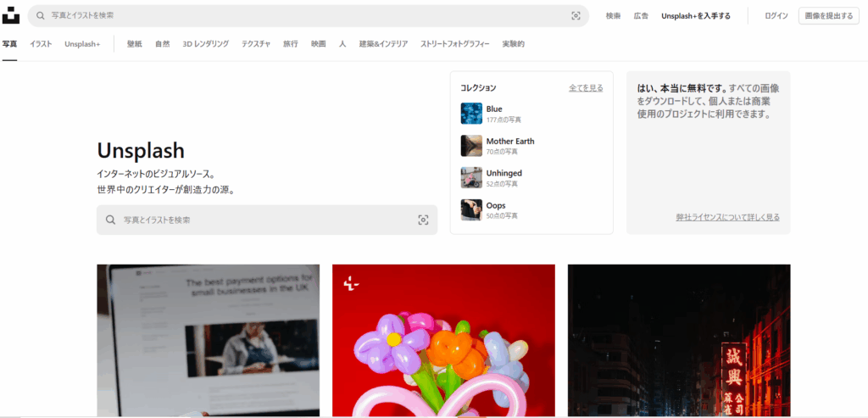Open the 人 category
868x418 pixels.
[342, 44]
